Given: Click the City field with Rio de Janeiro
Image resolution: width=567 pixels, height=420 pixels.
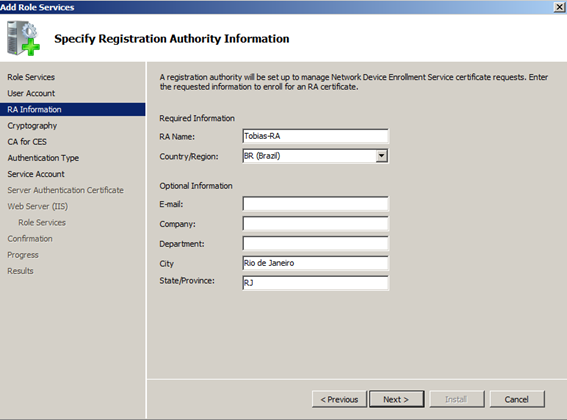Looking at the screenshot, I should pyautogui.click(x=316, y=263).
